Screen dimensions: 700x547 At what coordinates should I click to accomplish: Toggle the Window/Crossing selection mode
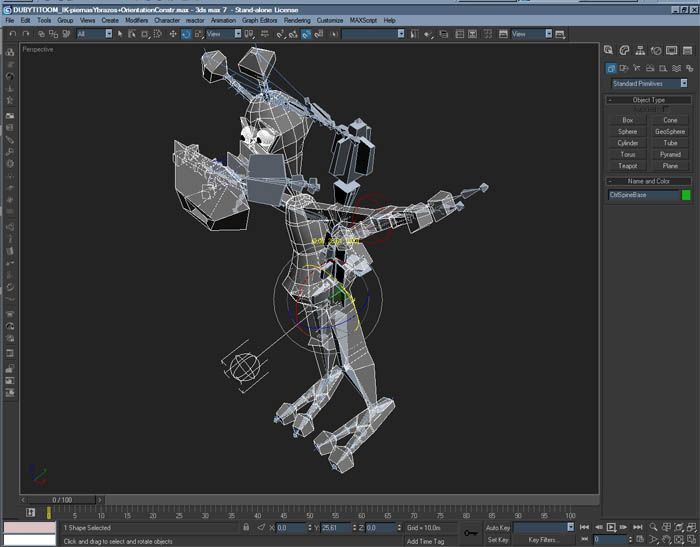(x=158, y=33)
